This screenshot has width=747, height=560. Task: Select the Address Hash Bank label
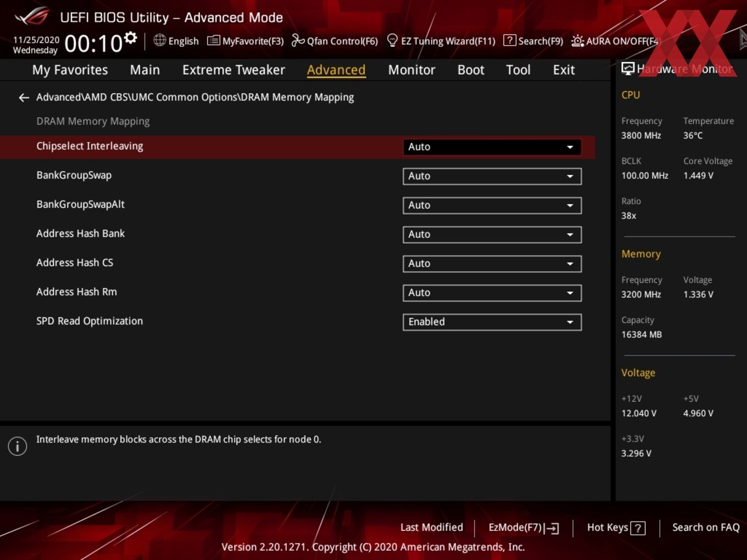[80, 233]
